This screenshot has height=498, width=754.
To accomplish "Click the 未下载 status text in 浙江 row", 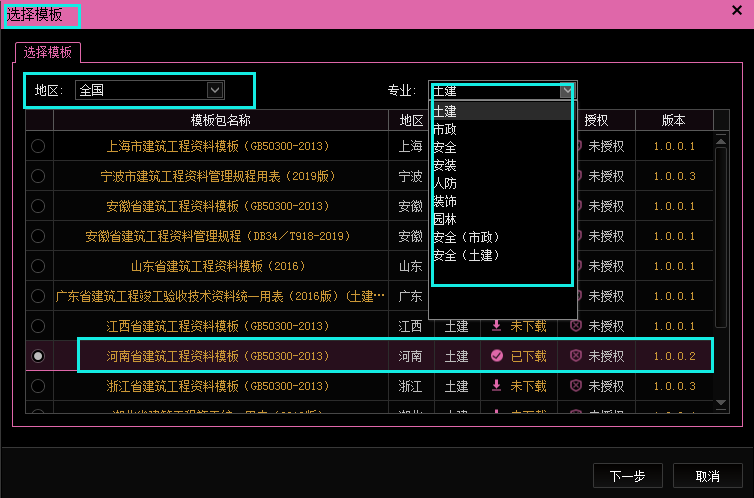I will pos(528,386).
